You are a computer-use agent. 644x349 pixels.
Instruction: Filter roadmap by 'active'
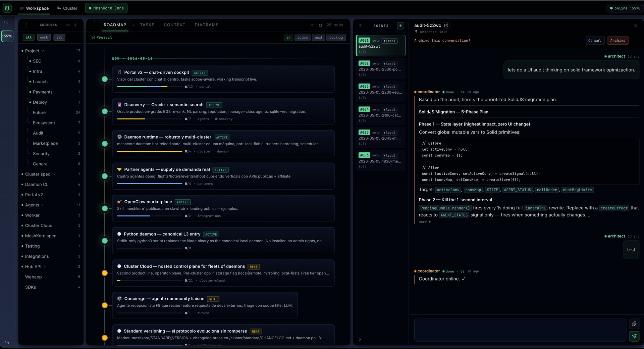tap(303, 38)
